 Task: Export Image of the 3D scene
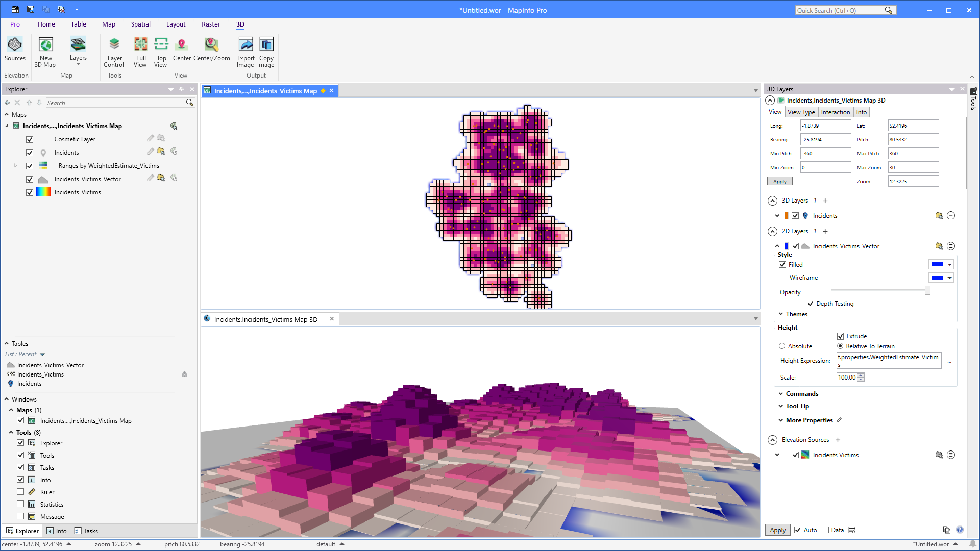[x=246, y=51]
